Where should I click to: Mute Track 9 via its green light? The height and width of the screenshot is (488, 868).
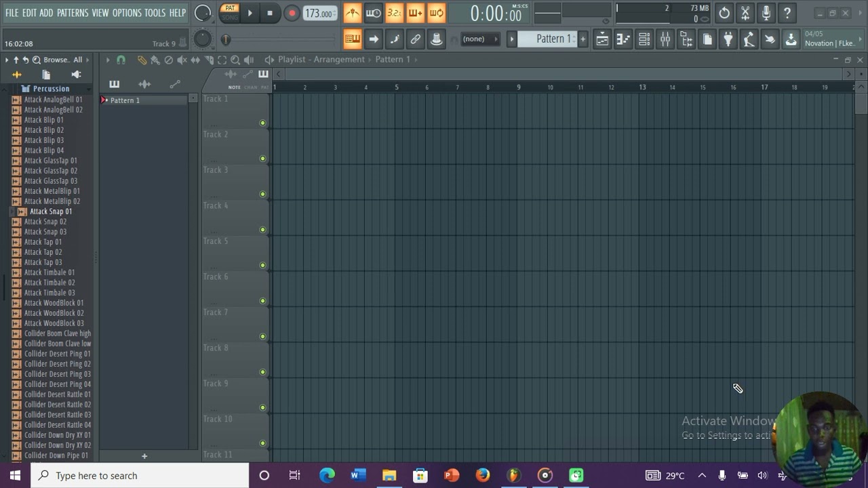coord(262,407)
